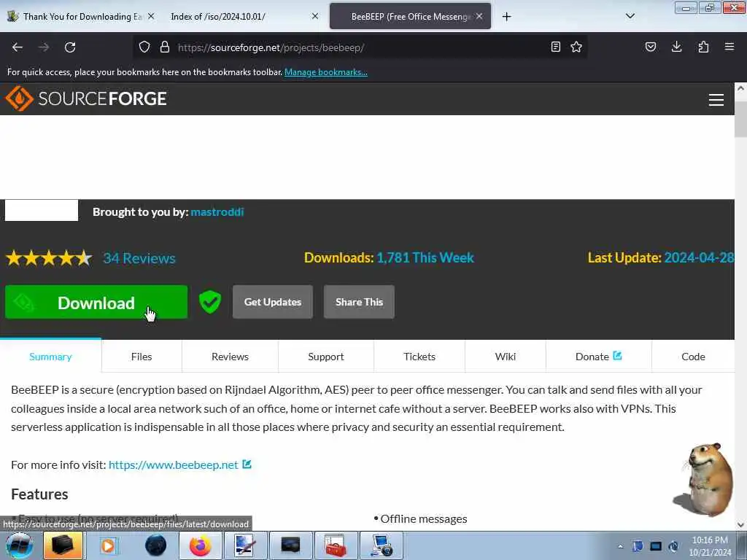
Task: Open the network computer taskbar icon
Action: pos(381,545)
